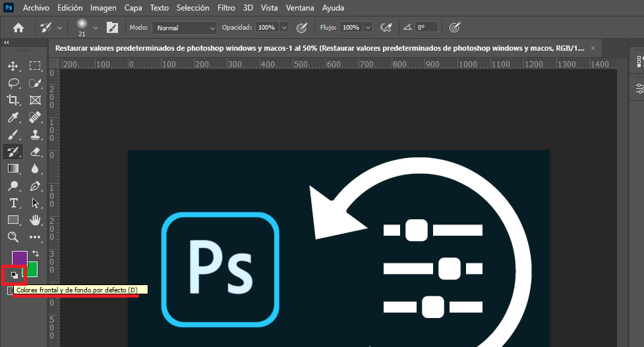Select the Eyedropper tool
The height and width of the screenshot is (347, 644).
[x=13, y=118]
